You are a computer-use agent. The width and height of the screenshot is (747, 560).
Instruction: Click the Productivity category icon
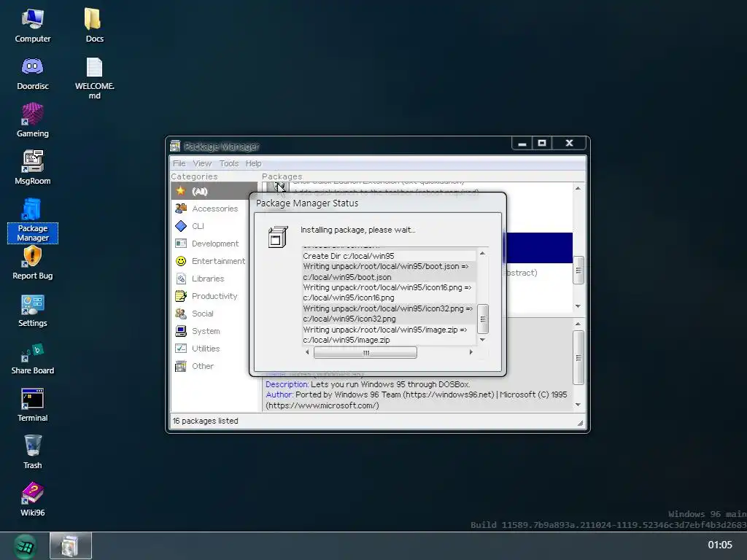181,296
